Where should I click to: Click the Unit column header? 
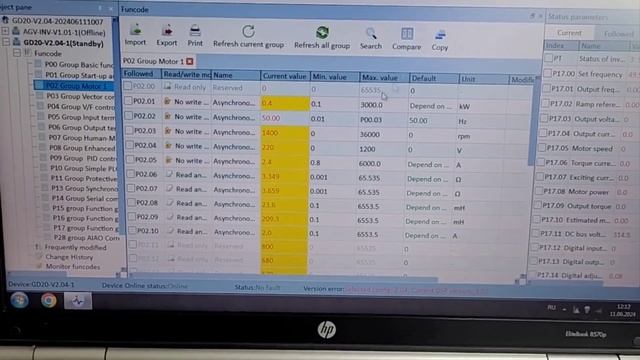click(x=484, y=79)
